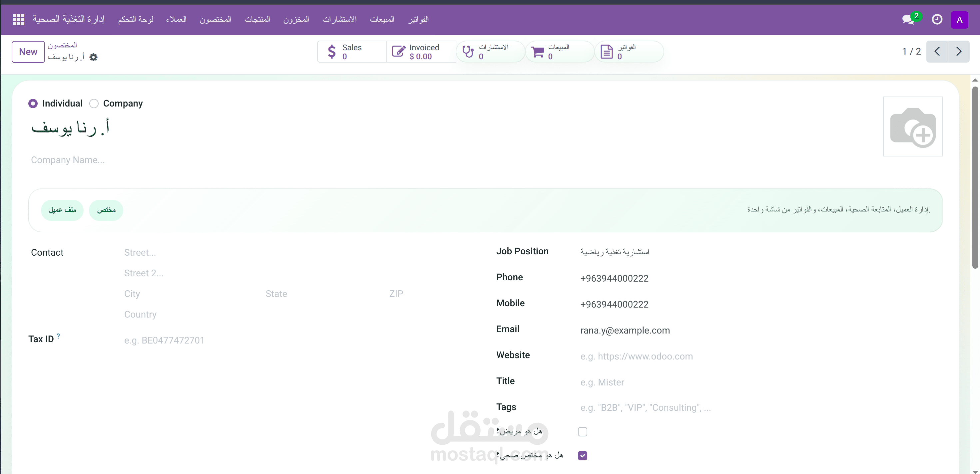Go to previous record arrow

click(x=937, y=51)
